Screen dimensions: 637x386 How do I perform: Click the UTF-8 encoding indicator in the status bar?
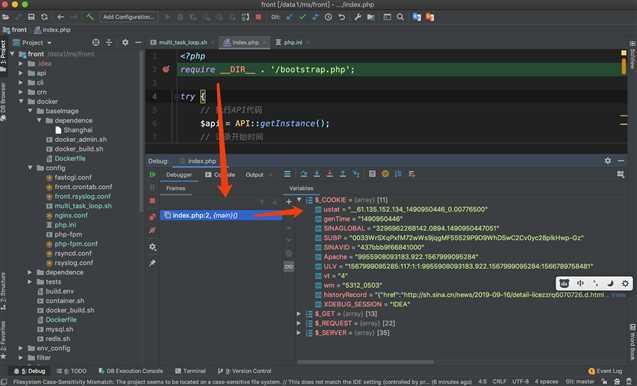(521, 382)
